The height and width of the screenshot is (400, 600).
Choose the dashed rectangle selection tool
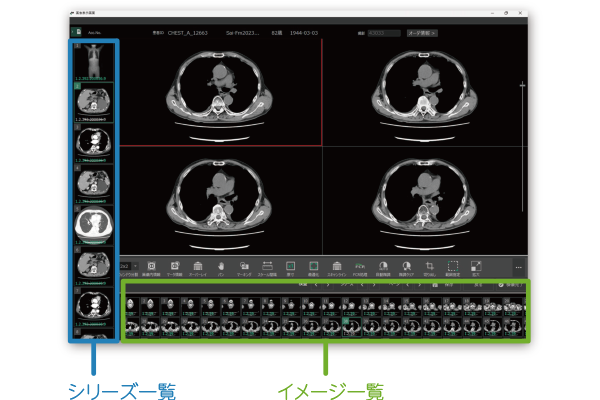(452, 266)
